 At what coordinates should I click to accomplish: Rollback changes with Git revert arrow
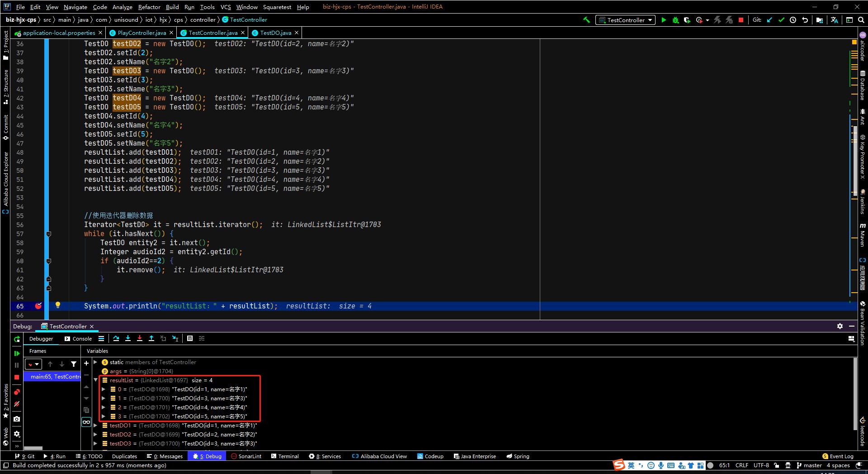pos(805,20)
